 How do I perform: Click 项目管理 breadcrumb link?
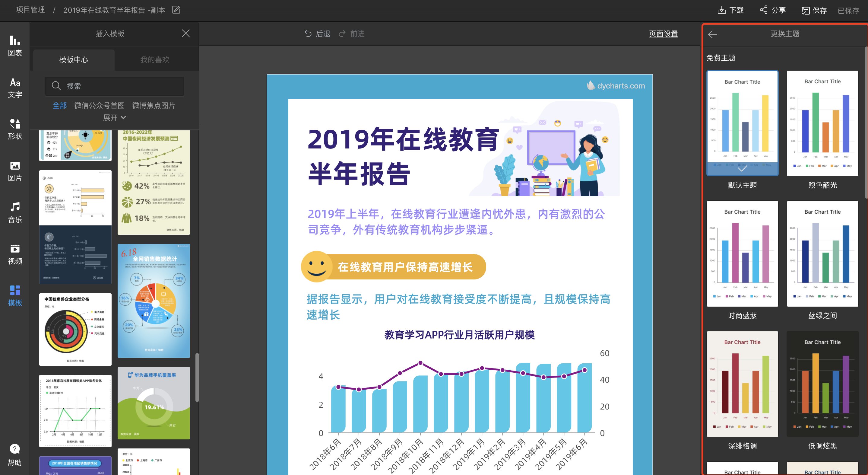[x=30, y=10]
